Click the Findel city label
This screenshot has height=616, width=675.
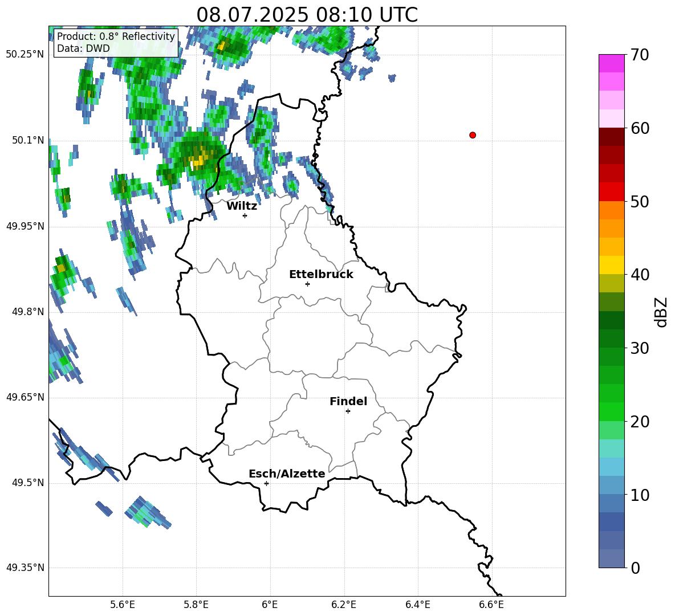tap(348, 401)
